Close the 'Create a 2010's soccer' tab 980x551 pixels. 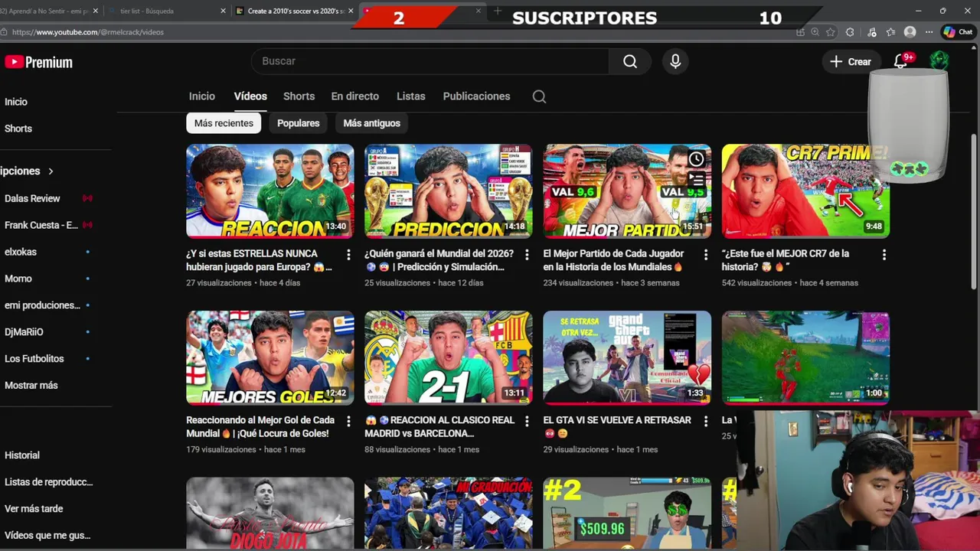(351, 11)
